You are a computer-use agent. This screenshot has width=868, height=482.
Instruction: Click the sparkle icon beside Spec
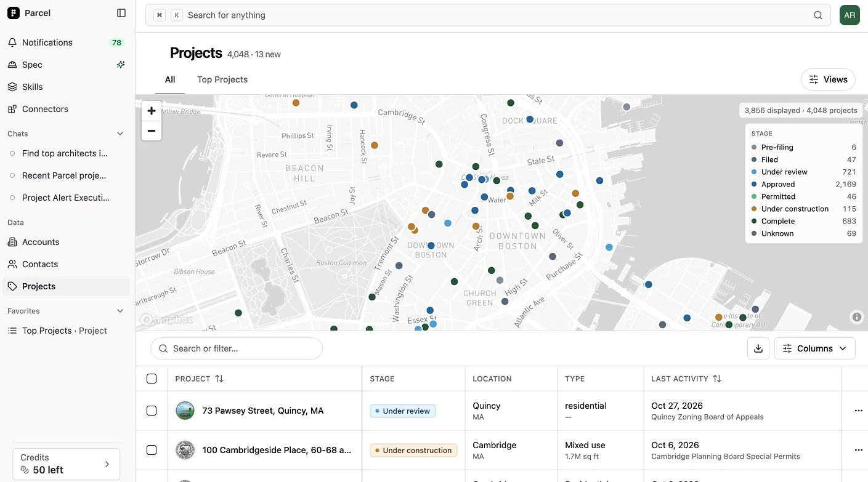(121, 65)
